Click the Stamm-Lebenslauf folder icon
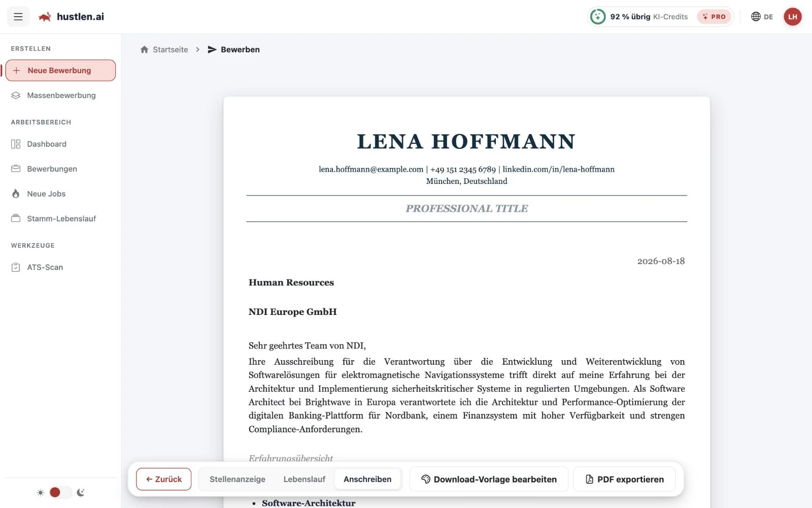Viewport: 812px width, 508px height. click(x=16, y=218)
